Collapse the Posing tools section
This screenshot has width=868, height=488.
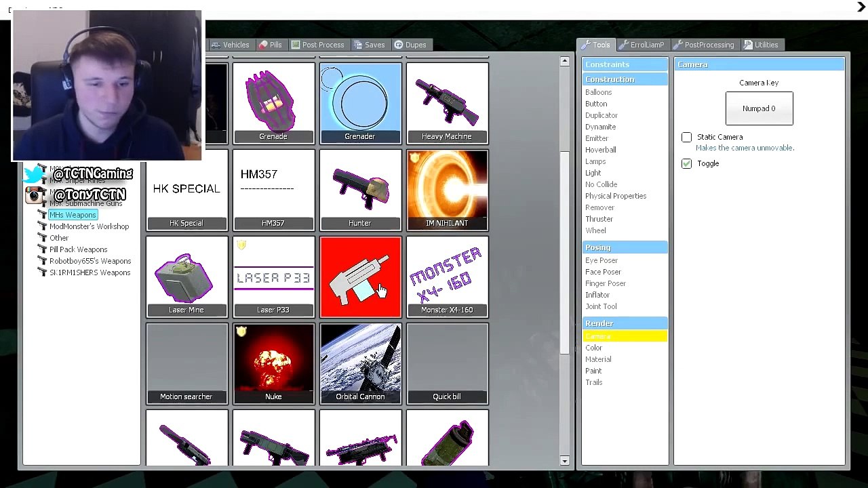598,247
